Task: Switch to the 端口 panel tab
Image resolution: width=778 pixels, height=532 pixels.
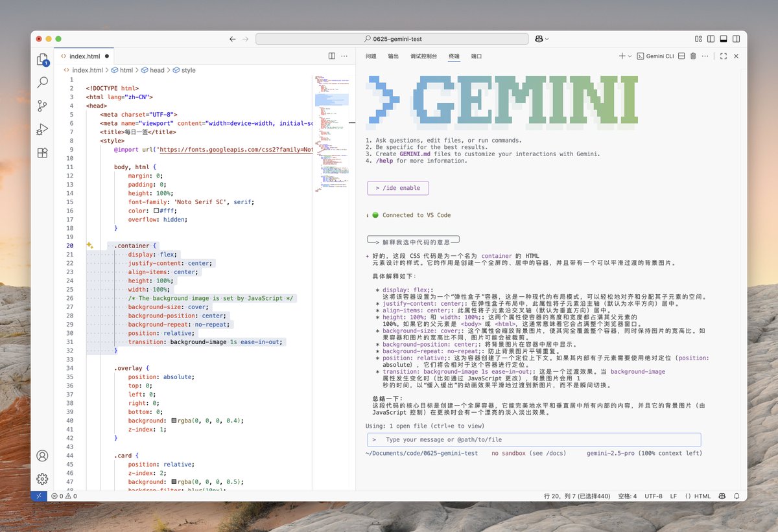Action: coord(477,56)
